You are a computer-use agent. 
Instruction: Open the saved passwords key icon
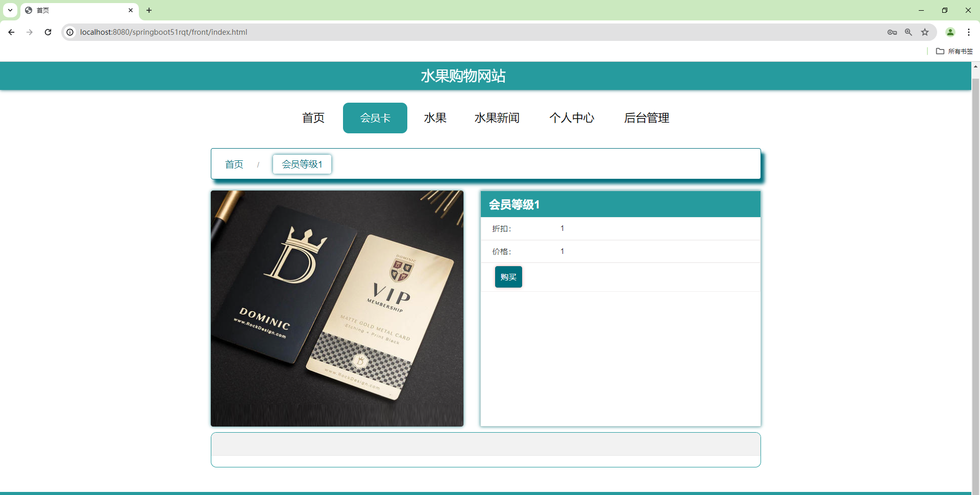tap(892, 32)
